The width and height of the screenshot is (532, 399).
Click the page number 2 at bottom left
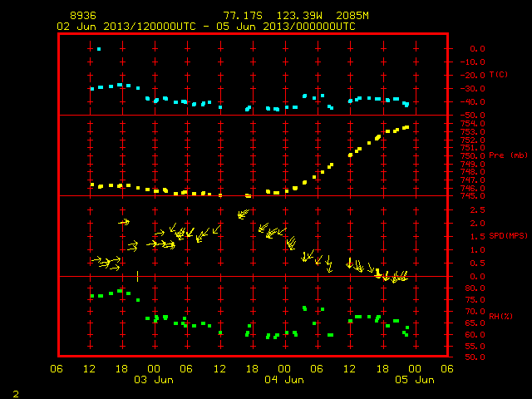pos(16,394)
